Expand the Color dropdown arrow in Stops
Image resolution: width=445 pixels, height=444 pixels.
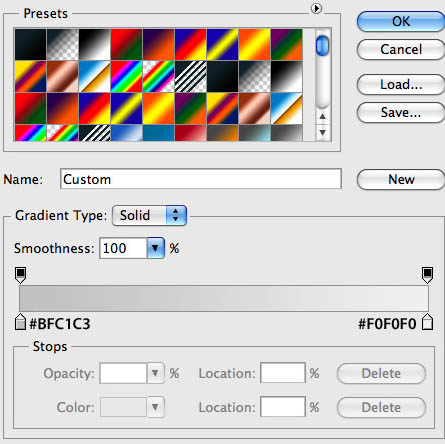pyautogui.click(x=155, y=407)
